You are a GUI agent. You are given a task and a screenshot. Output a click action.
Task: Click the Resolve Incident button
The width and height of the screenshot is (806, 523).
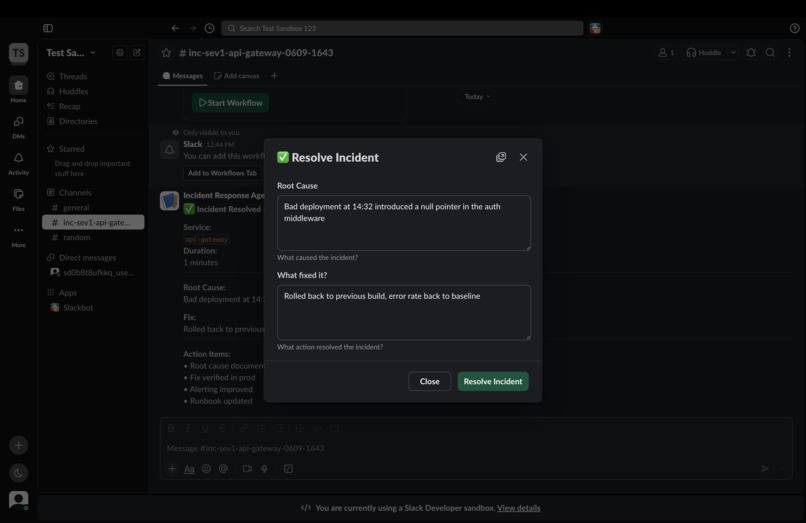pos(492,381)
